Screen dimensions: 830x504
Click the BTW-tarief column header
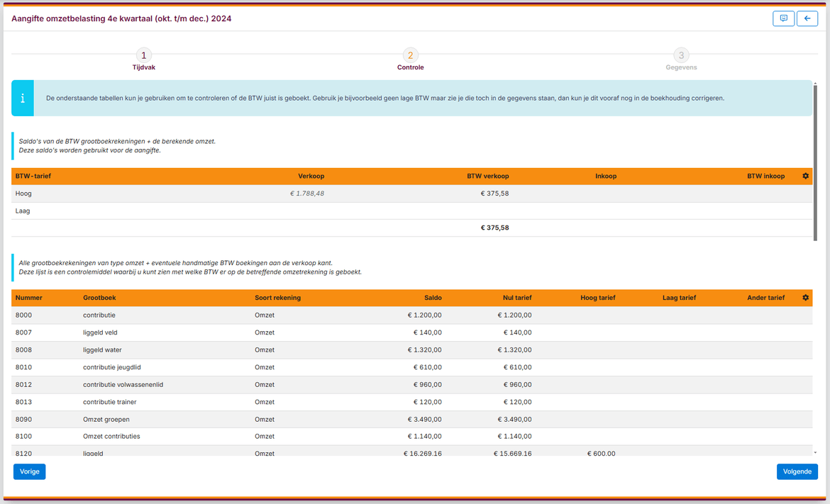click(x=33, y=176)
